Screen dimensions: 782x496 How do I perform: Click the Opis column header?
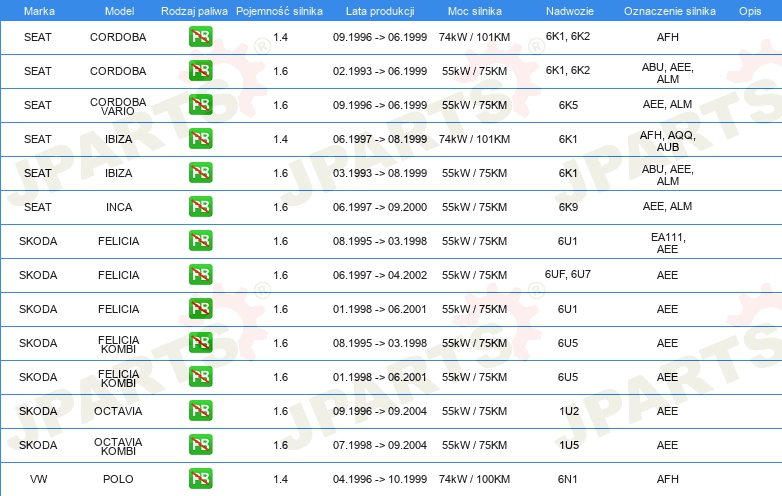point(750,11)
